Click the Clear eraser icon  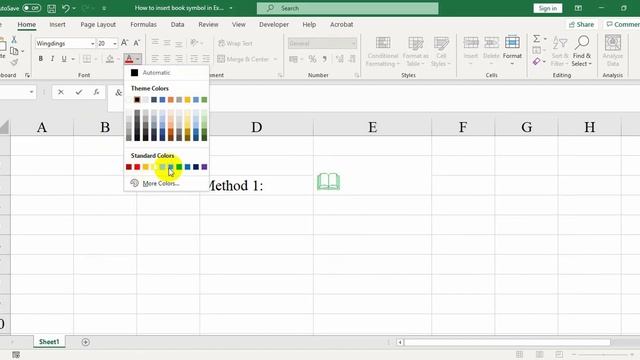coord(537,62)
